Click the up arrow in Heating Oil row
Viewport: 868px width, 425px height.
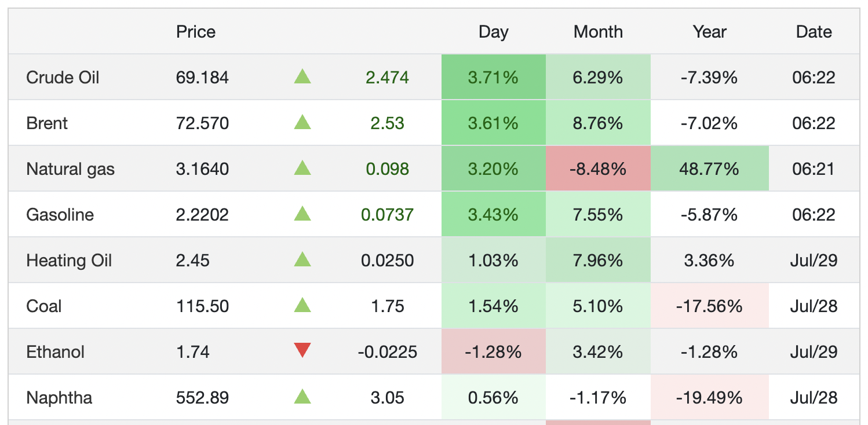[x=302, y=259]
